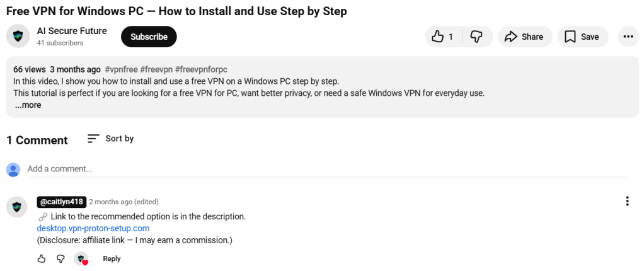Image resolution: width=644 pixels, height=271 pixels.
Task: Share the video
Action: point(525,37)
